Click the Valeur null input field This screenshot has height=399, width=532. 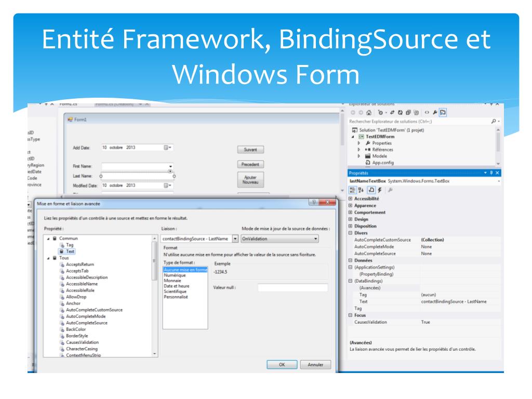pyautogui.click(x=293, y=288)
